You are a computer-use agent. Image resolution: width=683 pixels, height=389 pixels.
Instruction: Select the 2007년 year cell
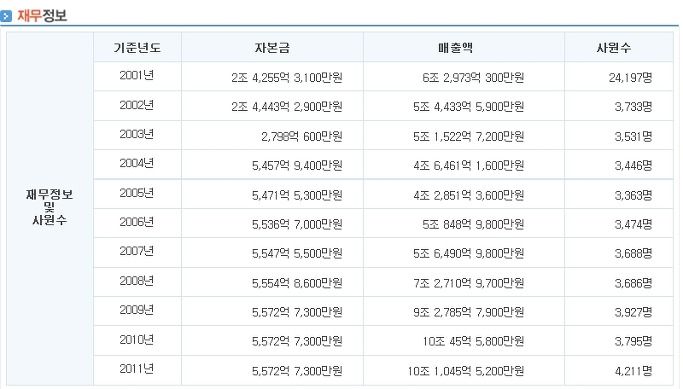point(137,251)
